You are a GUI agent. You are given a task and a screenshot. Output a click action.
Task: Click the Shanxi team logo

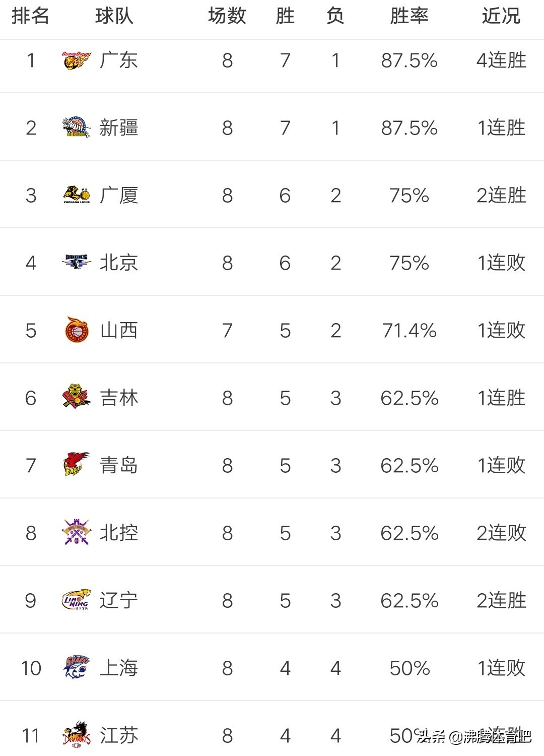point(77,330)
